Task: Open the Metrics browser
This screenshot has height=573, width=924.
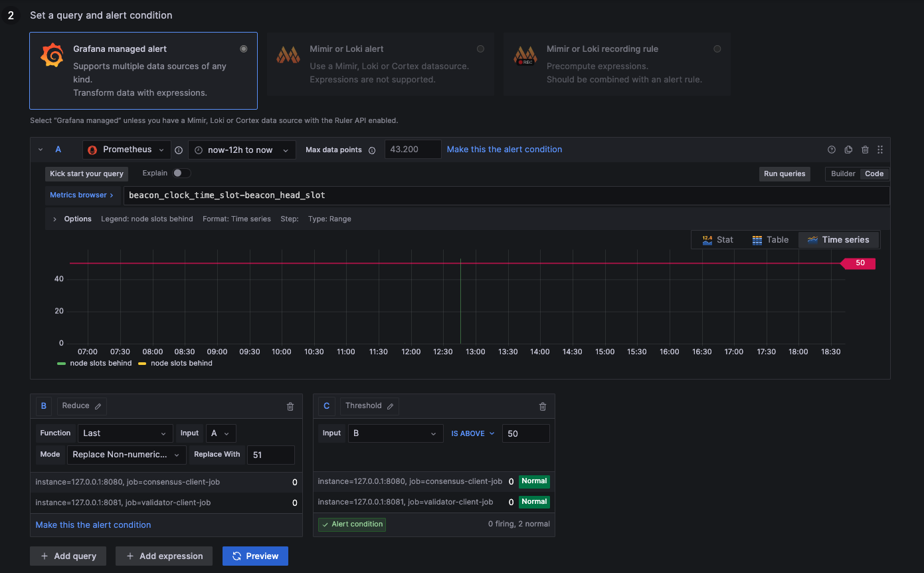Action: tap(82, 195)
